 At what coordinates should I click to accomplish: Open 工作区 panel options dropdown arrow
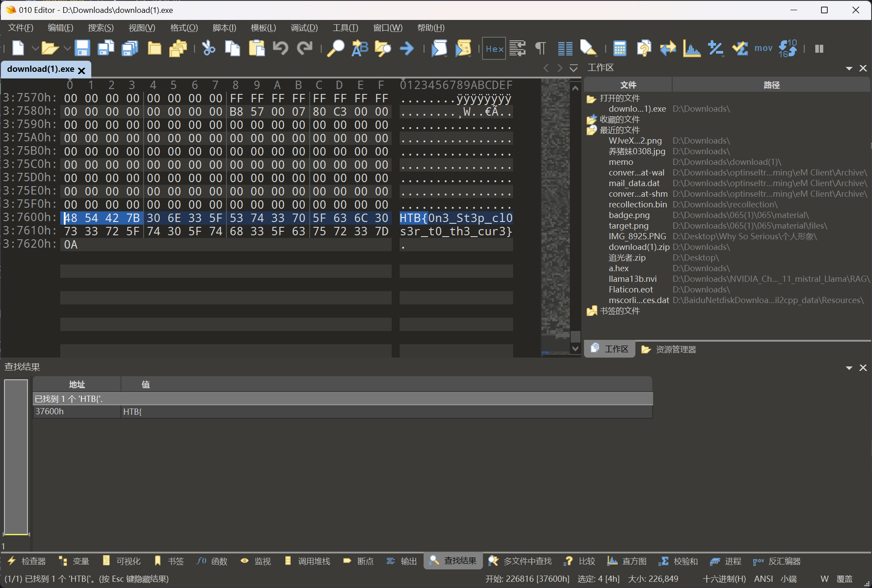coord(849,68)
